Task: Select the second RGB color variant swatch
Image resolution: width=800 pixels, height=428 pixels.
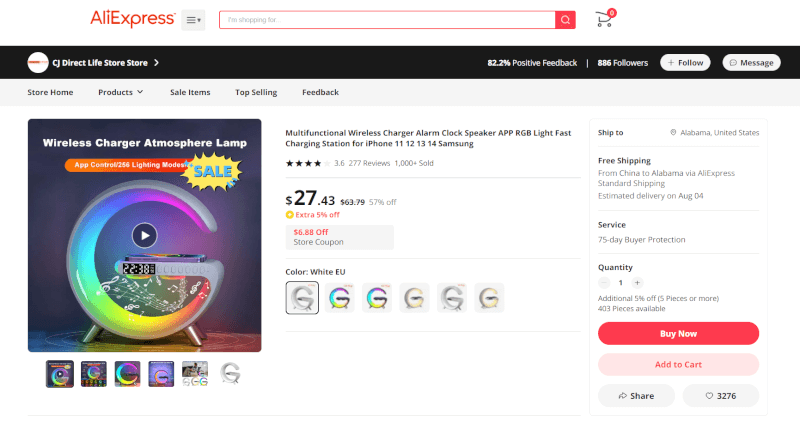Action: click(377, 298)
